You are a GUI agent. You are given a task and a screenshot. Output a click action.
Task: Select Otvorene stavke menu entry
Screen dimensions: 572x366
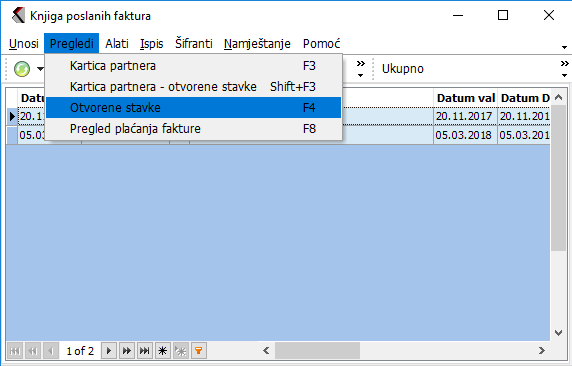tap(193, 108)
